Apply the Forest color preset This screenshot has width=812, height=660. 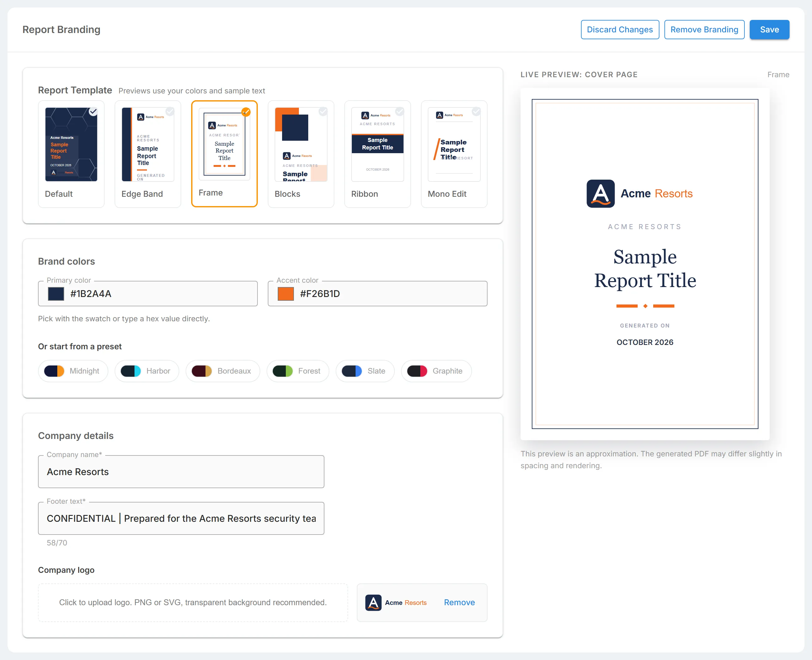point(298,371)
